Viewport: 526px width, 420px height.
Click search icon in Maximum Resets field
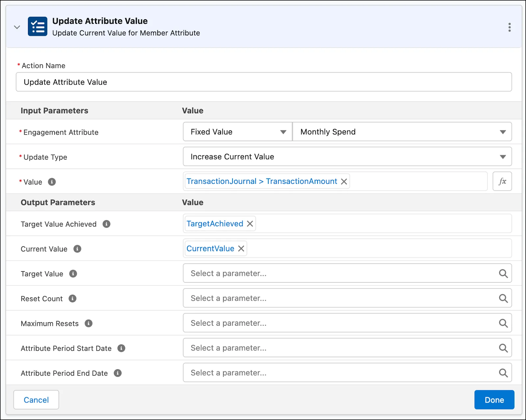(x=503, y=323)
